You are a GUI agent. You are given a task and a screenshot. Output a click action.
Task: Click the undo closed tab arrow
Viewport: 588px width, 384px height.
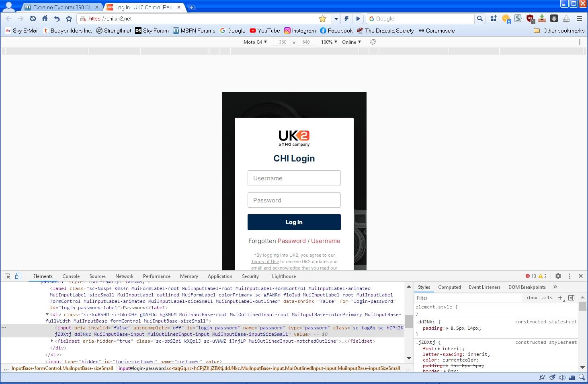(x=57, y=18)
